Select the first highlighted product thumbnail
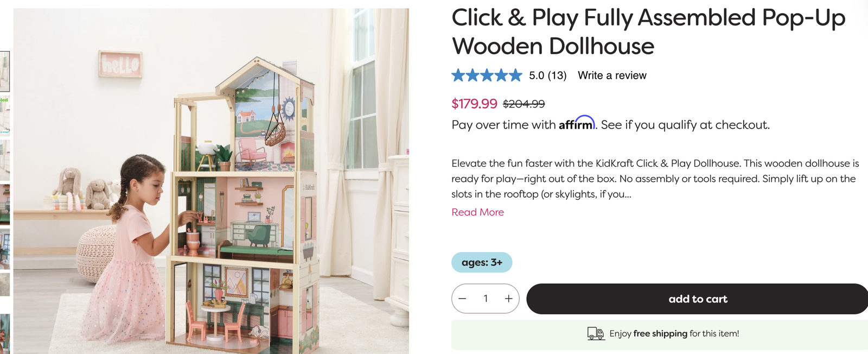The width and height of the screenshot is (868, 354). [x=5, y=71]
